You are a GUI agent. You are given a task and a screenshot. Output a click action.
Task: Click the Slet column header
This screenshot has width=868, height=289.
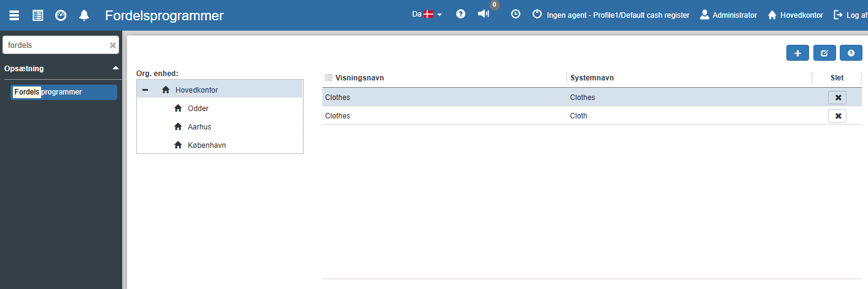(837, 78)
